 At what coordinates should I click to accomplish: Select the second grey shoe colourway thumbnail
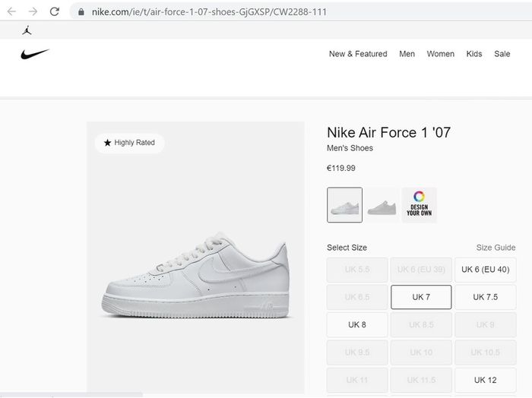tap(382, 205)
